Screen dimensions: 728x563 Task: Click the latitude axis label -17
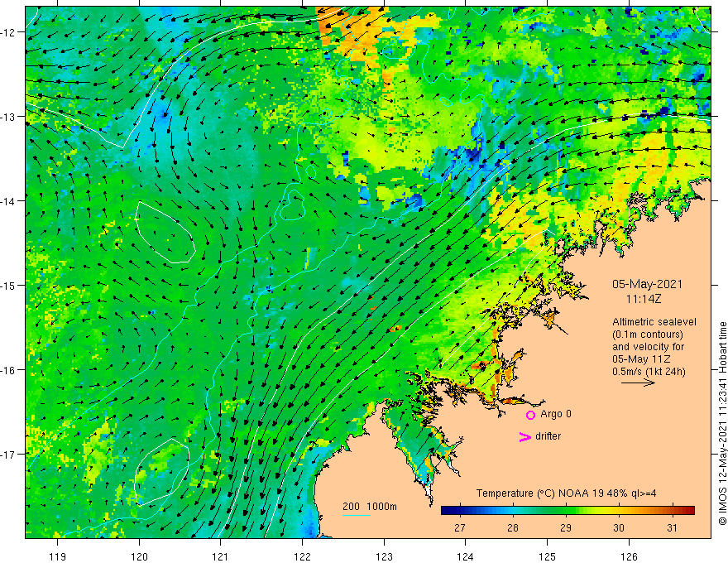9,454
